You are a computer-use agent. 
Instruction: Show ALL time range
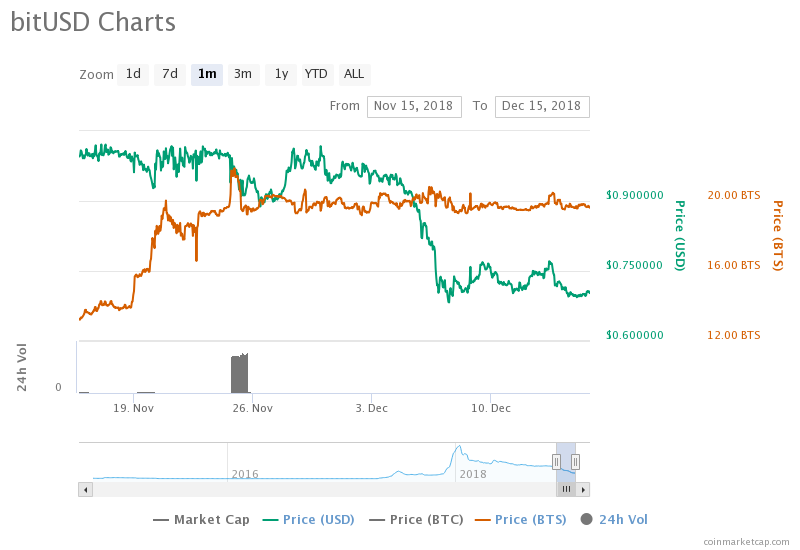354,74
